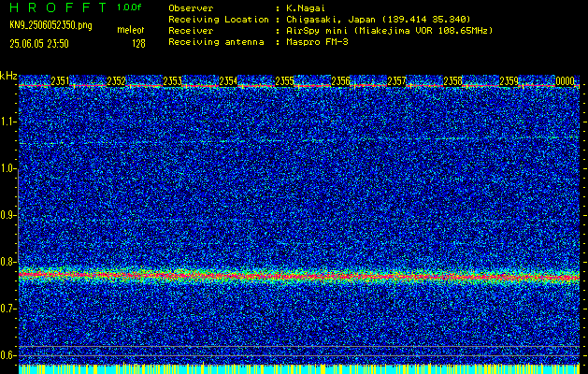The image size is (588, 374).
Task: Click the 2357 time marker
Action: pyautogui.click(x=396, y=81)
